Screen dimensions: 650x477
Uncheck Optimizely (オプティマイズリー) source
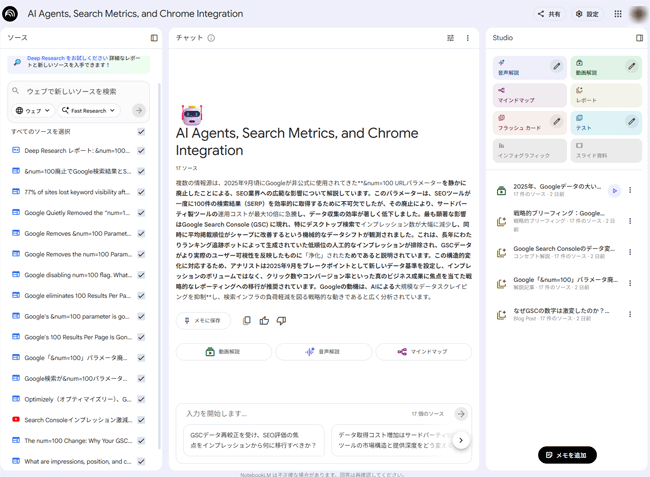(x=141, y=399)
